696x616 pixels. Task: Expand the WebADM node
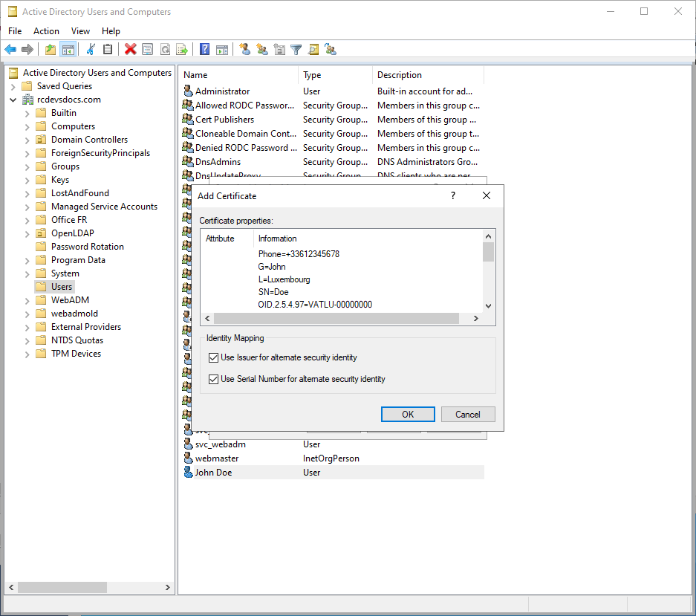point(27,301)
